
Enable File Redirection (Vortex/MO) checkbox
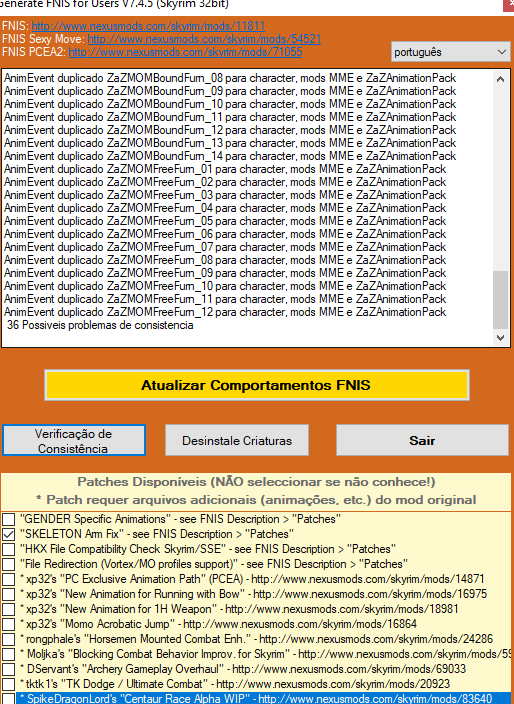tap(9, 564)
